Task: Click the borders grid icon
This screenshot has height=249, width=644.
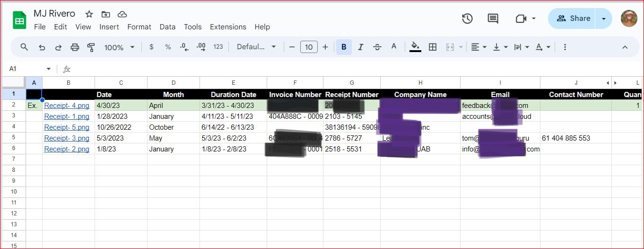Action: pyautogui.click(x=432, y=47)
